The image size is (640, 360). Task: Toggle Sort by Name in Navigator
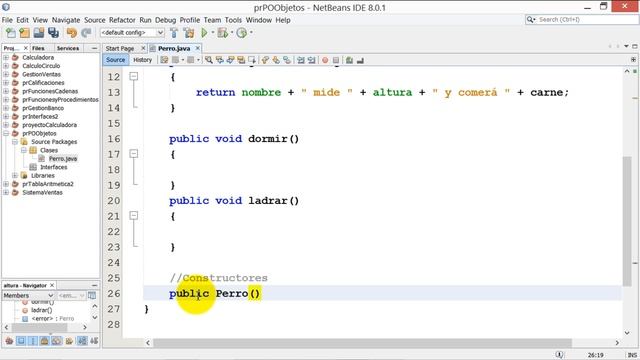pos(82,340)
